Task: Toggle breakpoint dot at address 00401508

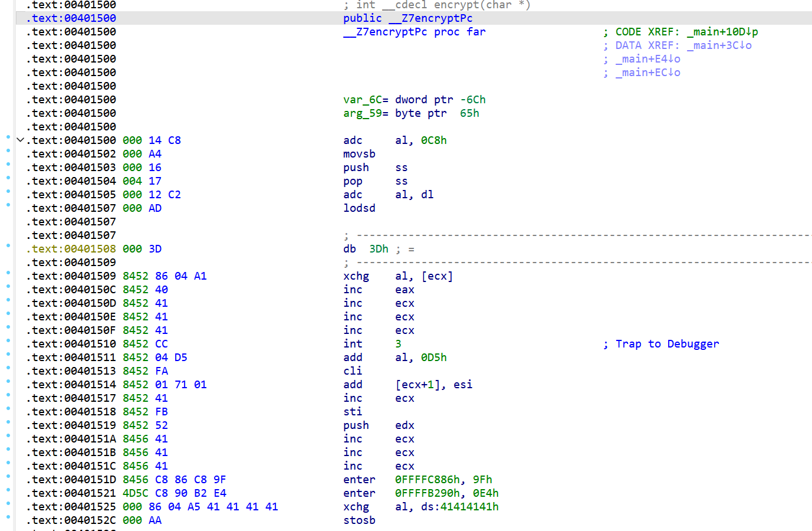Action: tap(8, 245)
